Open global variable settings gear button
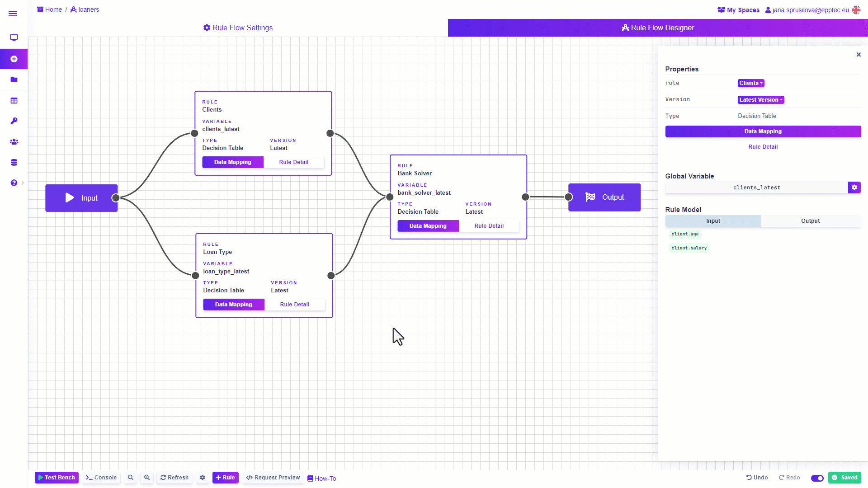868x488 pixels. [x=854, y=188]
